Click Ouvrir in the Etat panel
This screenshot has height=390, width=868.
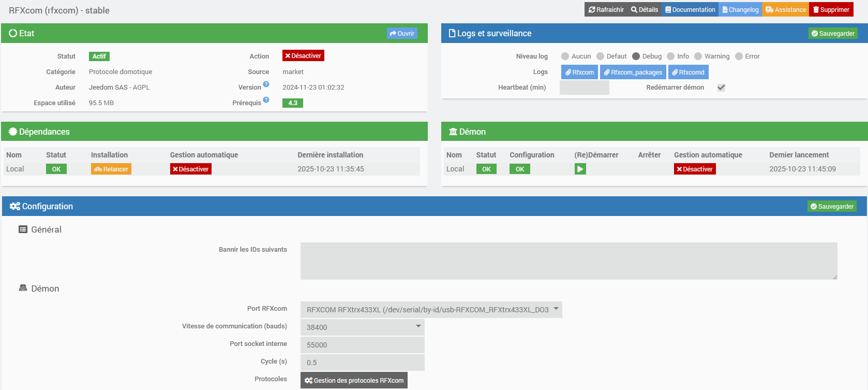[402, 33]
